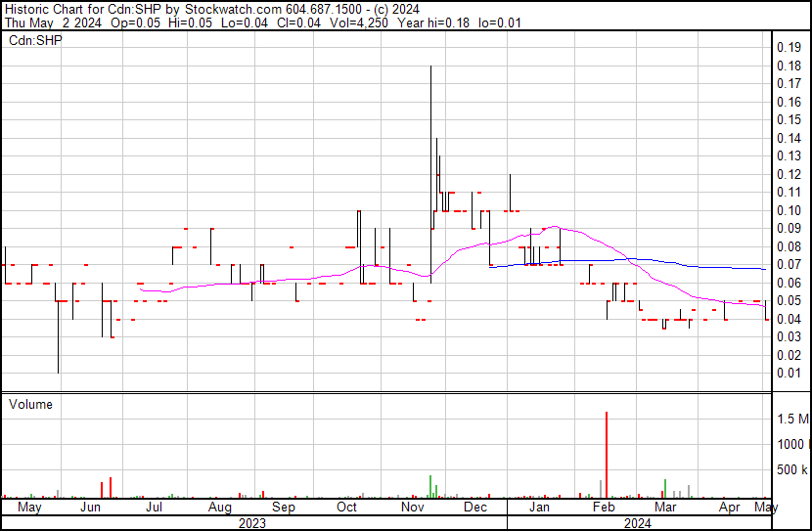
Task: Click the 0.19 price axis label
Action: (789, 47)
